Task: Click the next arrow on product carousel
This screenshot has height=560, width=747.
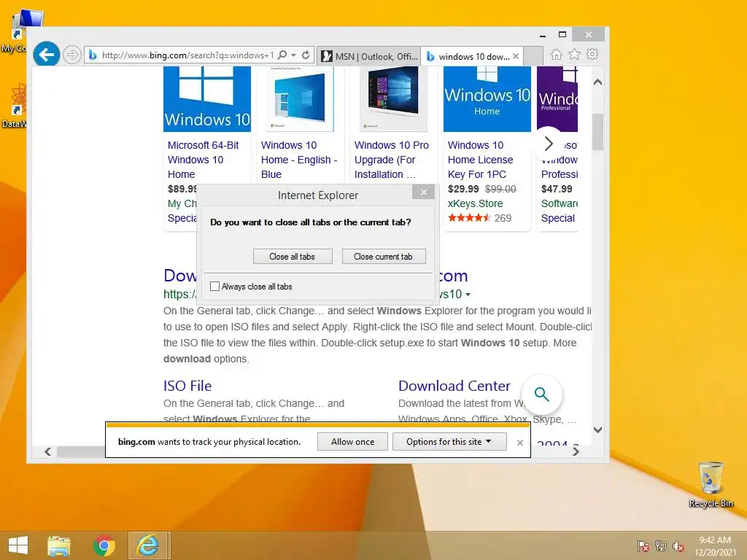Action: coord(549,144)
